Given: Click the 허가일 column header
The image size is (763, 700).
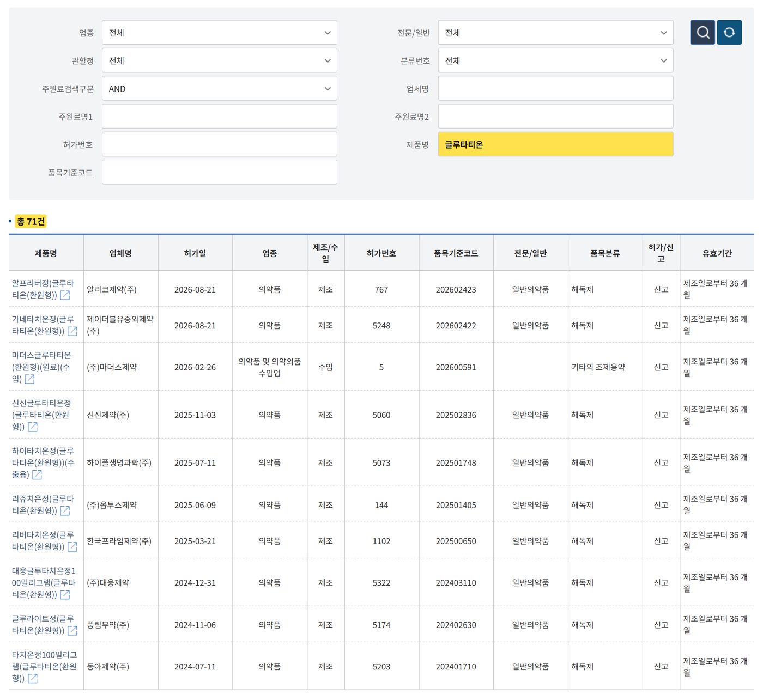Looking at the screenshot, I should coord(195,253).
